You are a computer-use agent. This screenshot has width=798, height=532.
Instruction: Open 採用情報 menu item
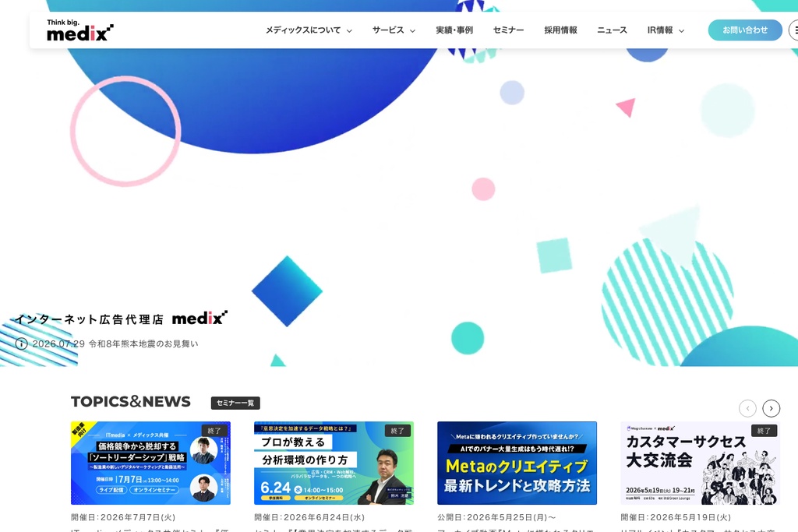[560, 30]
